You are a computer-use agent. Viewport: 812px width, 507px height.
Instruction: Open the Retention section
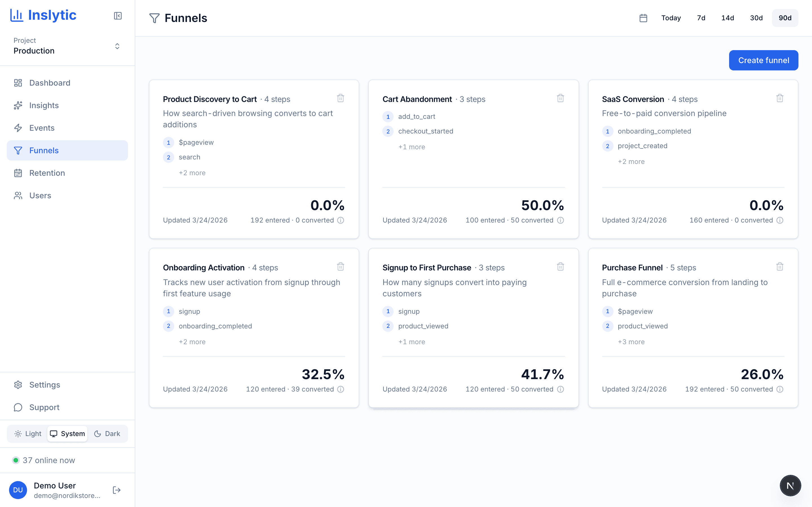[x=47, y=173]
